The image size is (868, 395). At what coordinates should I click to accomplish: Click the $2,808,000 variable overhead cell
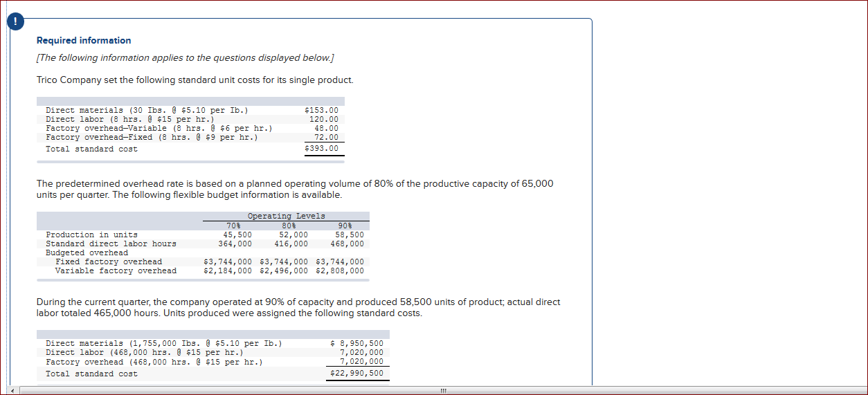[x=340, y=270]
